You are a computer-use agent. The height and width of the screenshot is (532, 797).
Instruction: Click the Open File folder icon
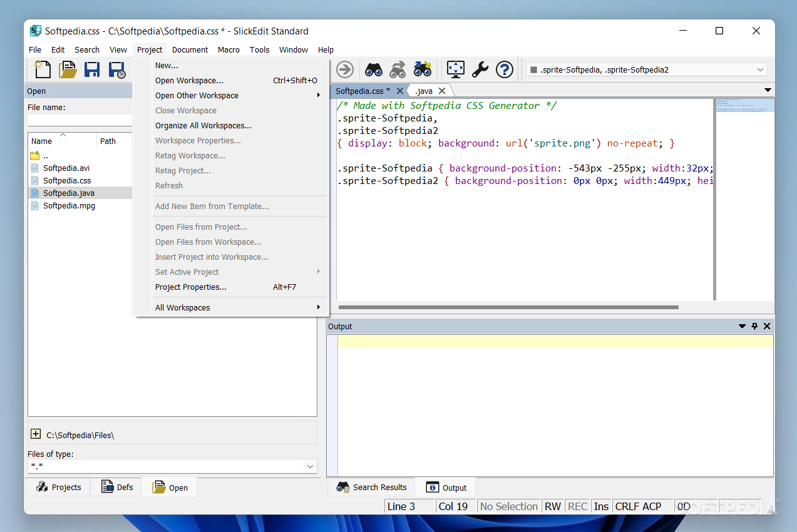coord(68,69)
